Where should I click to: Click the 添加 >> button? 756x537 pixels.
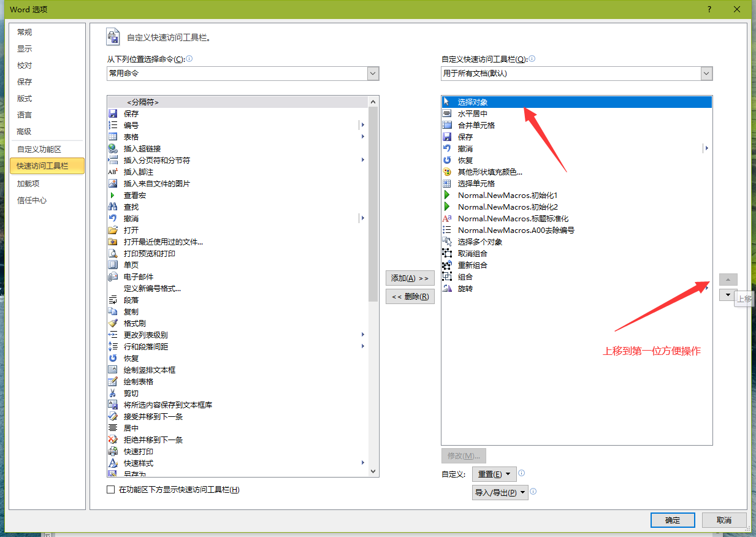point(410,278)
